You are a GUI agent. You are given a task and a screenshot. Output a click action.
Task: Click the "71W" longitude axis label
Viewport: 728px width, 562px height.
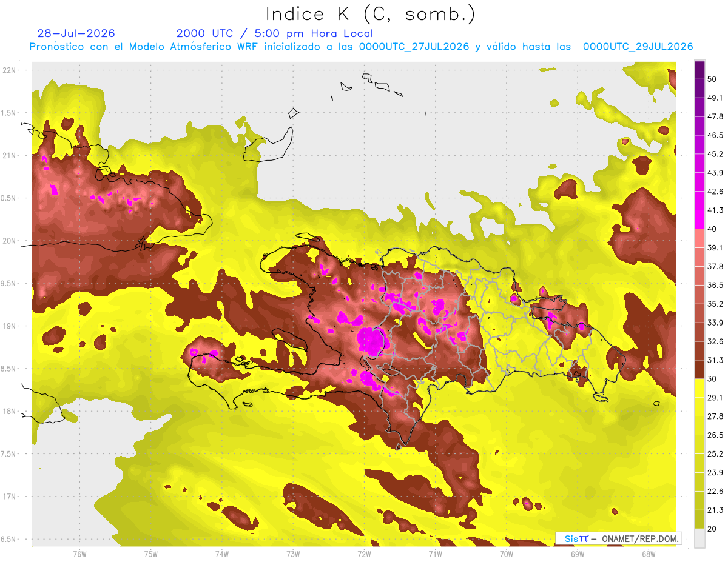435,554
